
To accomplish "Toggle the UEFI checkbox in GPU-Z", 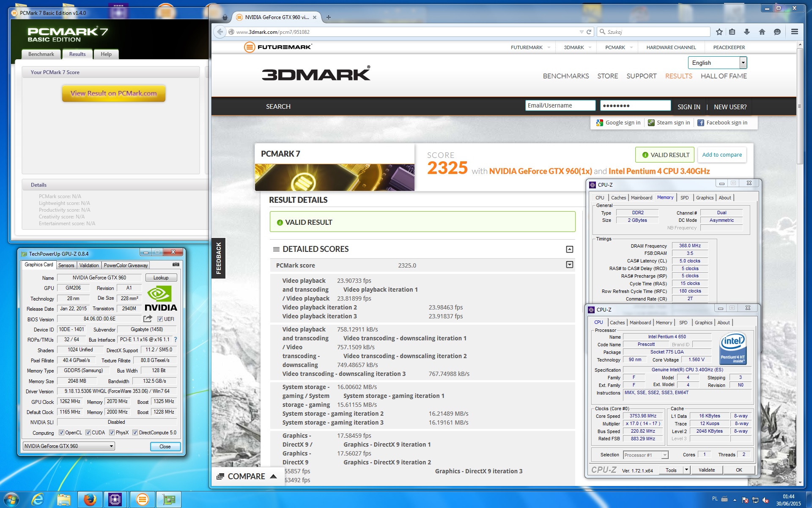I will (x=160, y=319).
